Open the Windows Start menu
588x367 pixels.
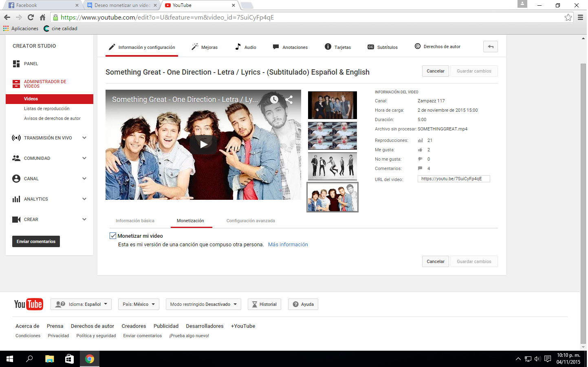(10, 359)
